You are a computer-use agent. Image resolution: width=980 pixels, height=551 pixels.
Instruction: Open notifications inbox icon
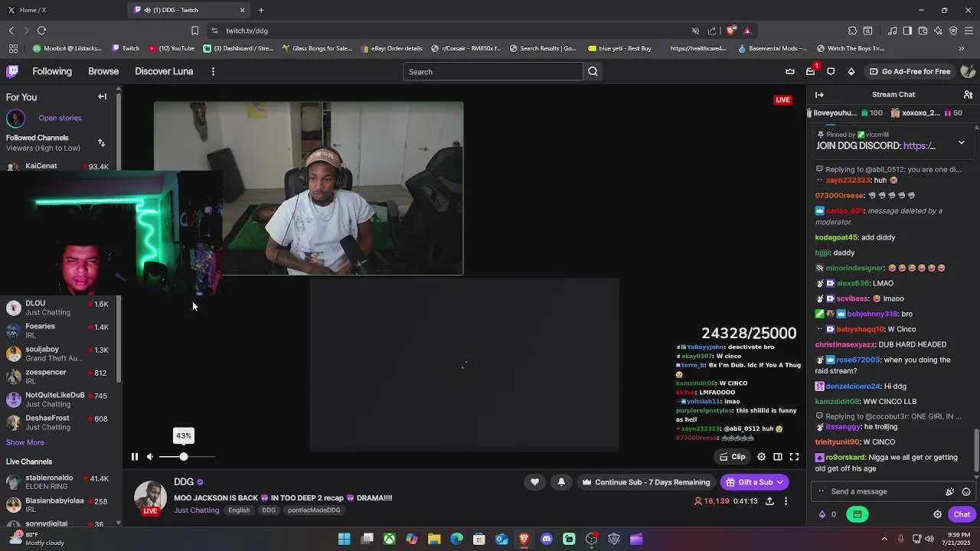click(811, 72)
